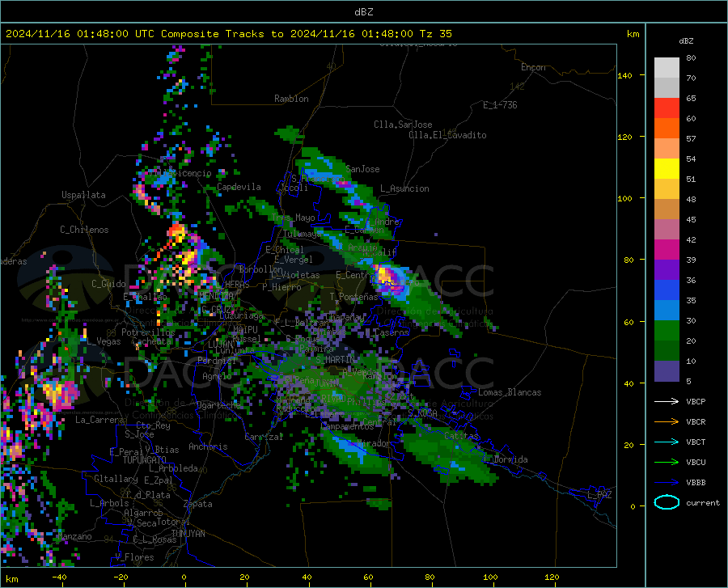Click the cyan 'current' ellipse symbol
The height and width of the screenshot is (588, 728).
pos(667,502)
